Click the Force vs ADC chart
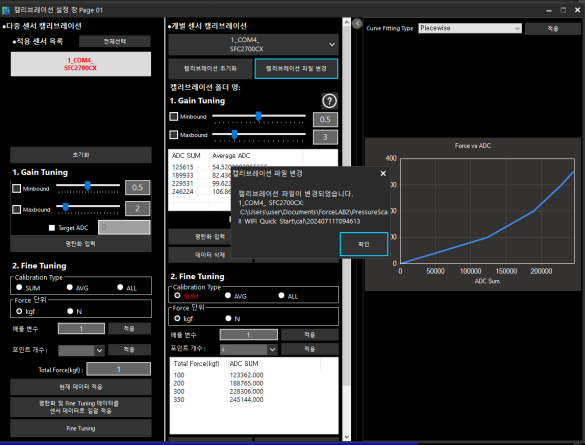The image size is (585, 445). (473, 214)
